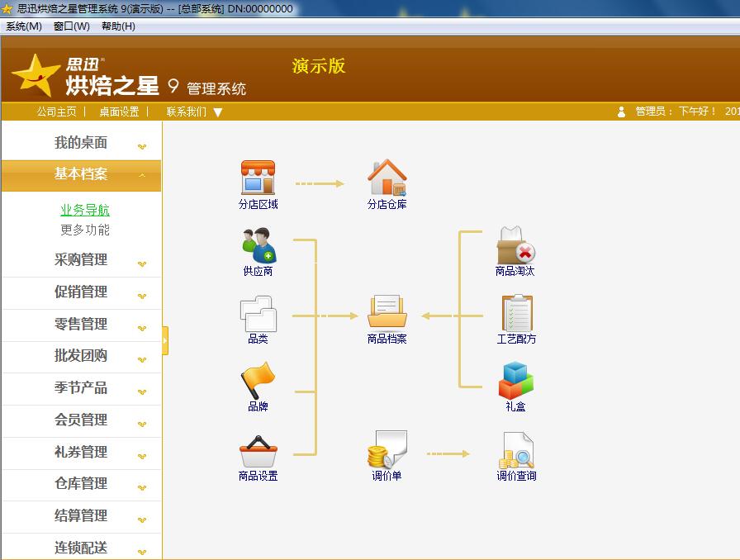The image size is (740, 560).
Task: Open the 分店仓库 house icon
Action: pyautogui.click(x=387, y=178)
